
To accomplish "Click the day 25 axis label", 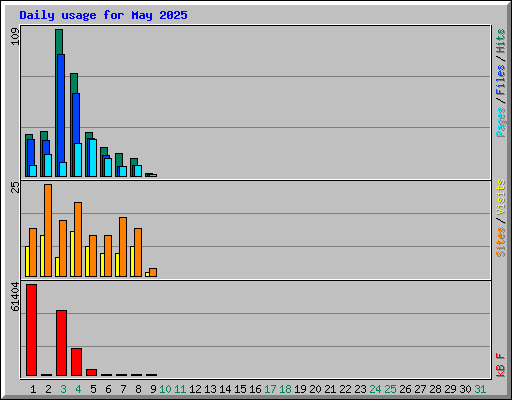I will point(390,389).
